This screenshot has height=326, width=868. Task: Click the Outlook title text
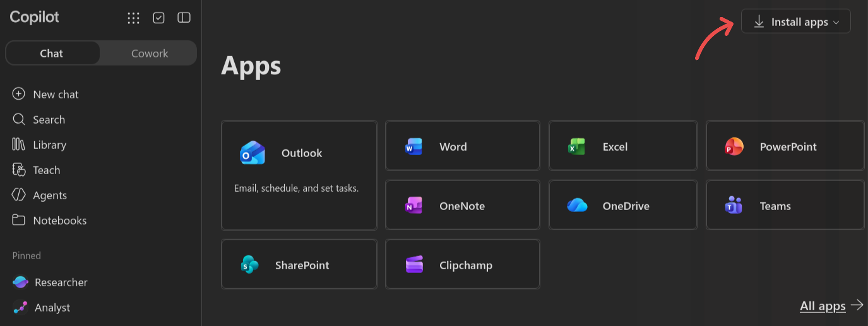point(302,153)
